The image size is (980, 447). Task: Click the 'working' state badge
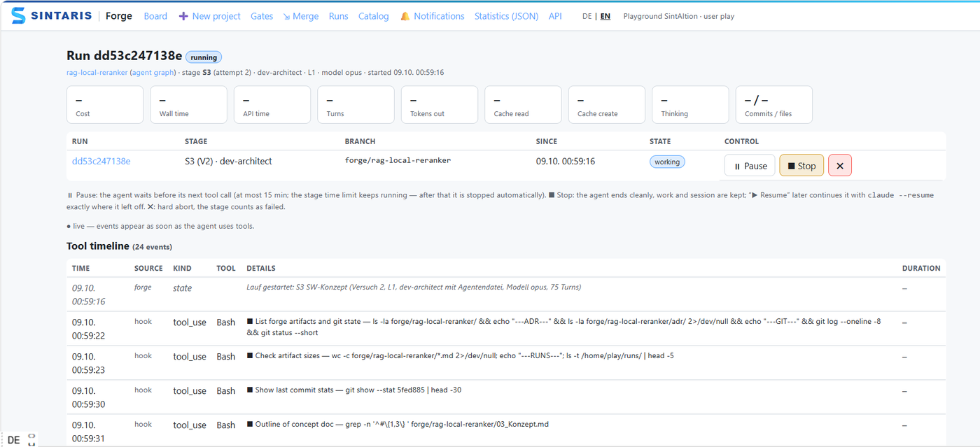[x=667, y=162]
